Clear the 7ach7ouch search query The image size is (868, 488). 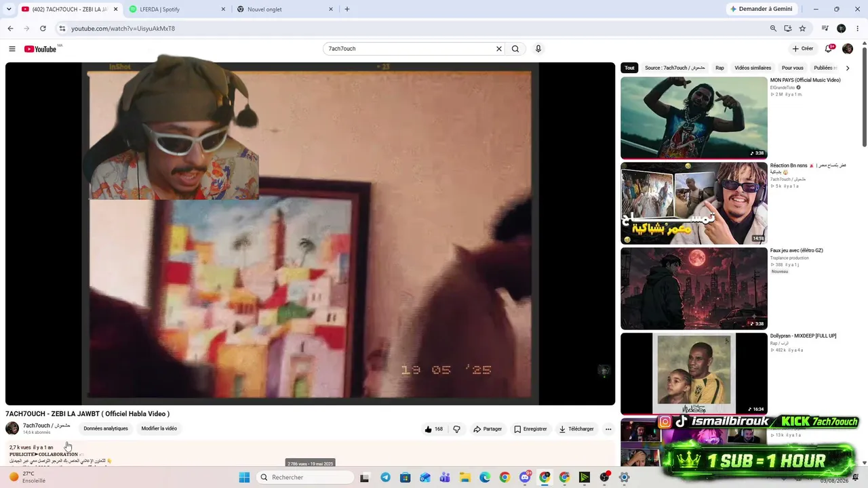(x=499, y=49)
